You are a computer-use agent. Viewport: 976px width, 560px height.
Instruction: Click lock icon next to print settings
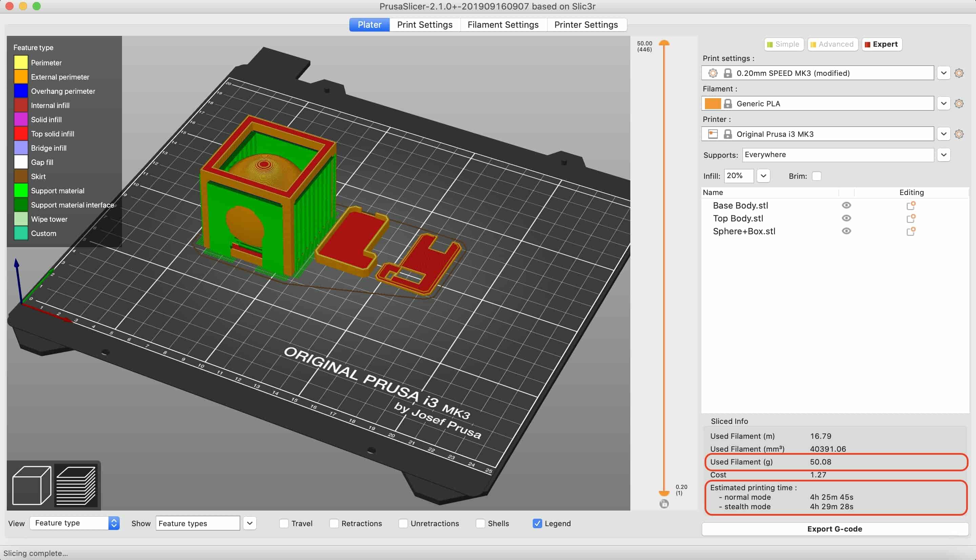click(727, 73)
